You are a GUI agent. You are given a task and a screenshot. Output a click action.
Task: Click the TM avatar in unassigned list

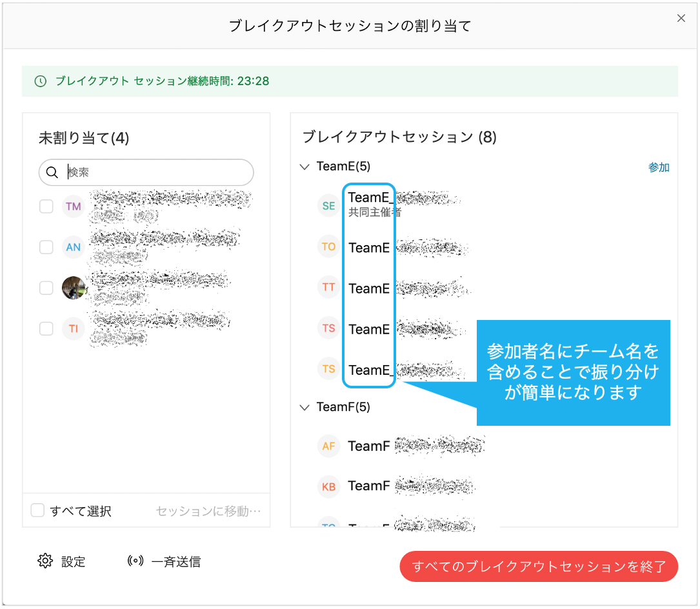click(74, 206)
